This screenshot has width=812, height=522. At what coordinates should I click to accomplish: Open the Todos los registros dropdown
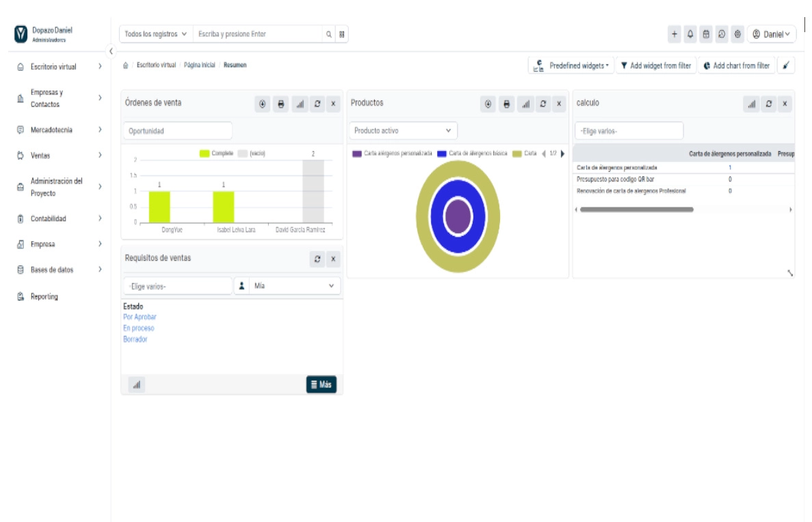156,34
